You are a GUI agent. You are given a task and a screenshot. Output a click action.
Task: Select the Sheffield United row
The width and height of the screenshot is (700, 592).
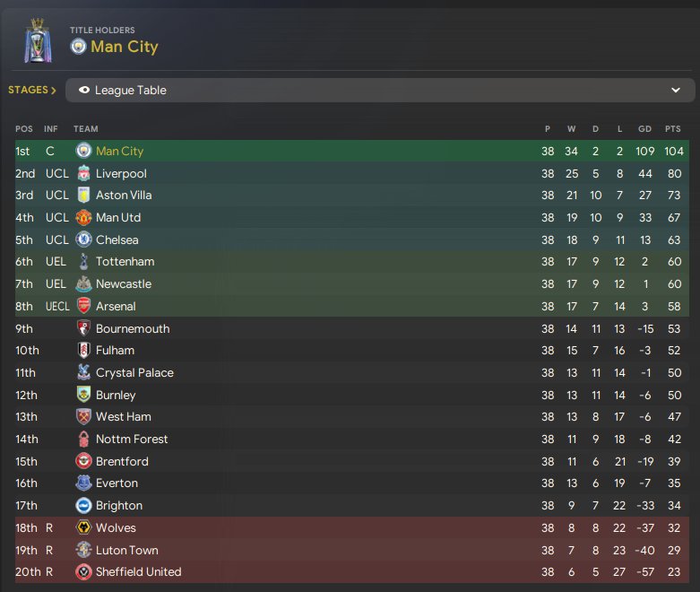click(352, 572)
